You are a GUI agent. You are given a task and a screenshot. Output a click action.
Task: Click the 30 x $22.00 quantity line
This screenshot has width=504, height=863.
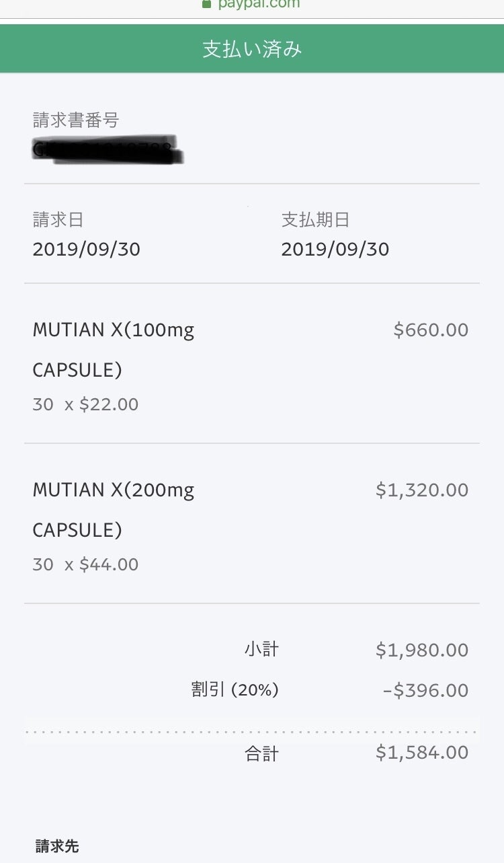pyautogui.click(x=85, y=404)
